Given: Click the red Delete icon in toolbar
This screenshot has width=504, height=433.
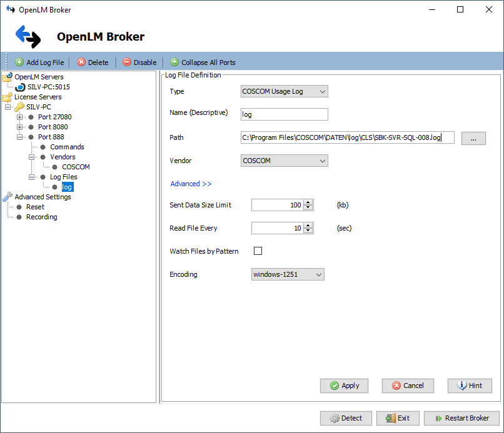Looking at the screenshot, I should click(81, 62).
